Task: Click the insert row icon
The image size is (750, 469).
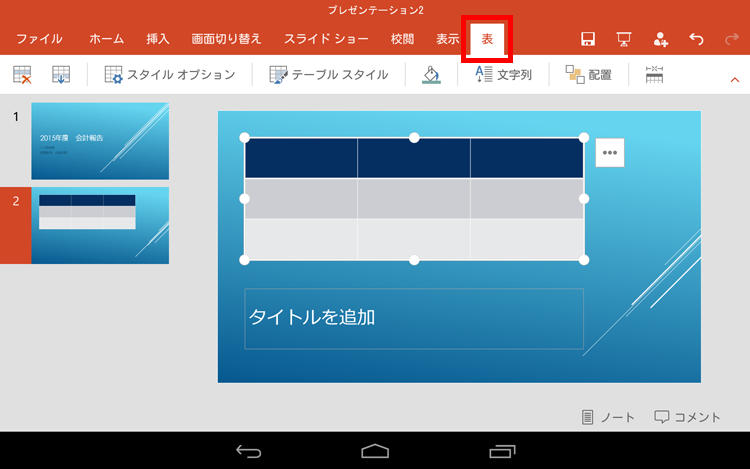Action: (x=61, y=75)
